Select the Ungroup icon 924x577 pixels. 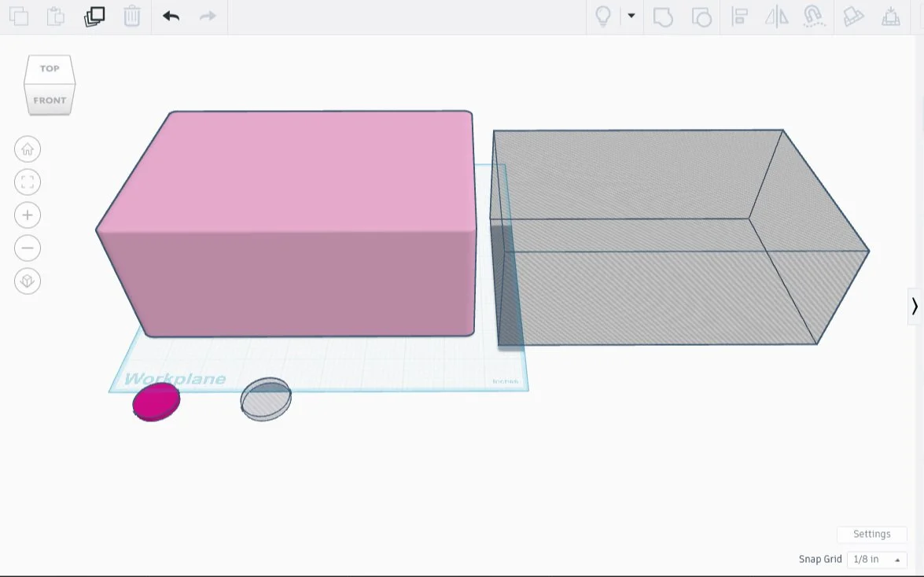pos(701,17)
